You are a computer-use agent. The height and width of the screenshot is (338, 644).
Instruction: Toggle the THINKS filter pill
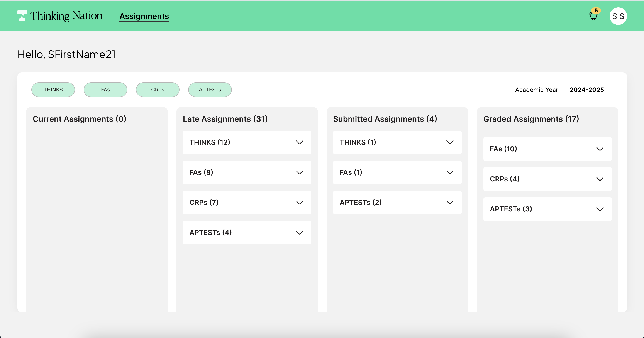[53, 90]
